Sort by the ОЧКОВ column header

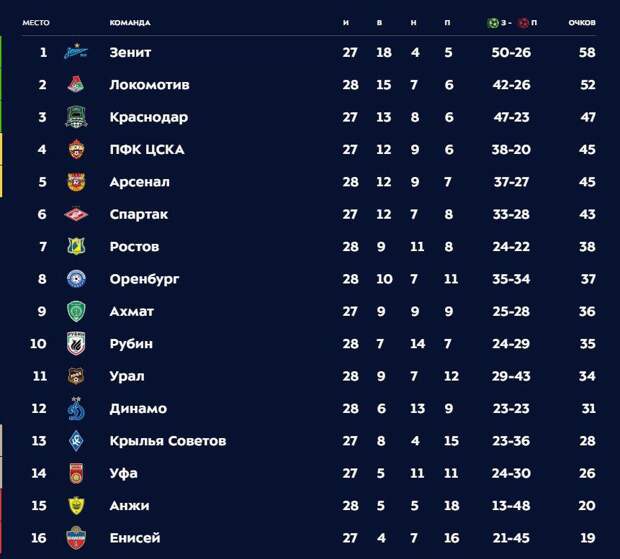pos(582,23)
